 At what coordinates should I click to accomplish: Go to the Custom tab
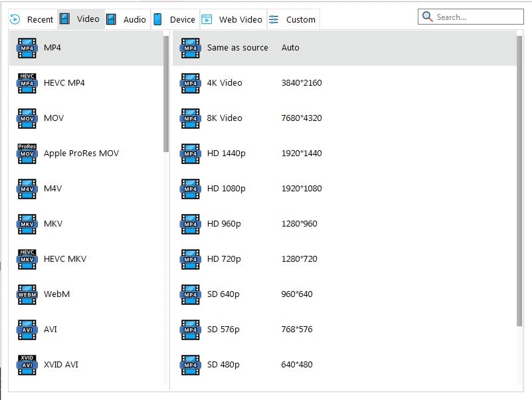[293, 19]
